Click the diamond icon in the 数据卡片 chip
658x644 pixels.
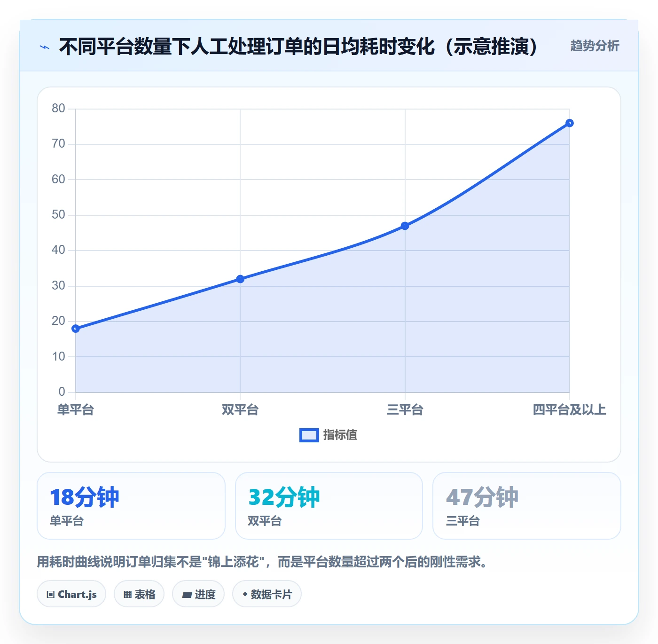[245, 594]
